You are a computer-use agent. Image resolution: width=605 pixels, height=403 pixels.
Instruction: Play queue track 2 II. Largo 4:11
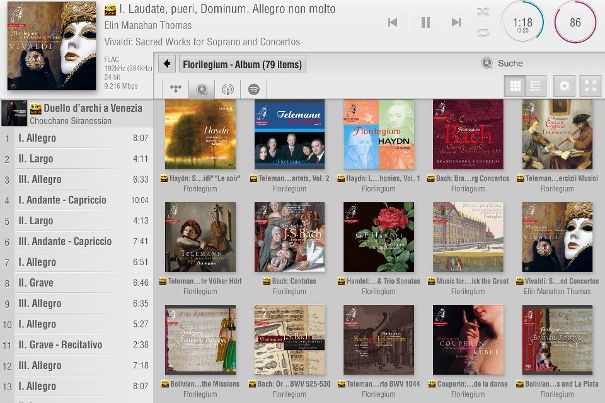(x=76, y=159)
